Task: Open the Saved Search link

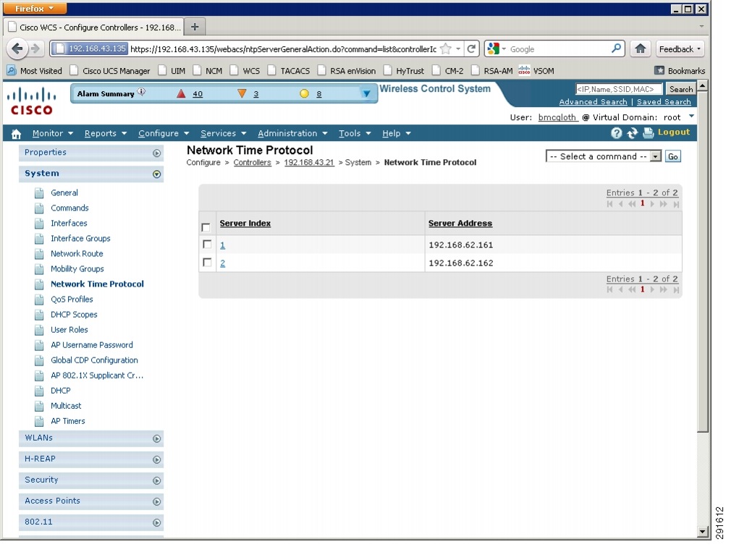Action: pos(664,102)
